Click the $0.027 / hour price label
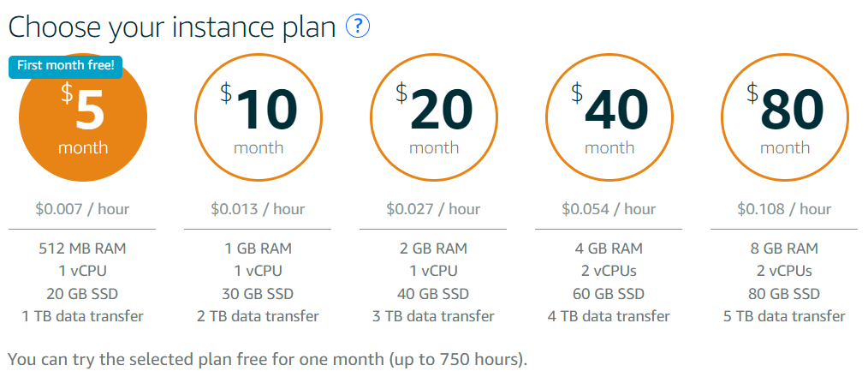 pyautogui.click(x=433, y=210)
